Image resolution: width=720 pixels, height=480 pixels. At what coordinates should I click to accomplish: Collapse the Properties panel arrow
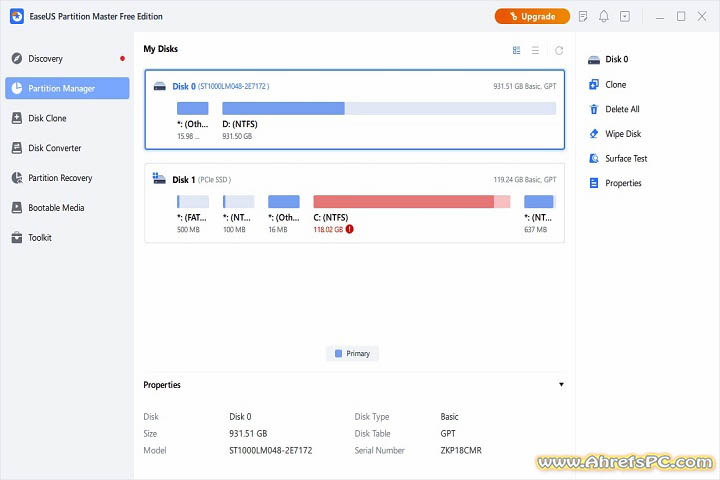[x=561, y=384]
